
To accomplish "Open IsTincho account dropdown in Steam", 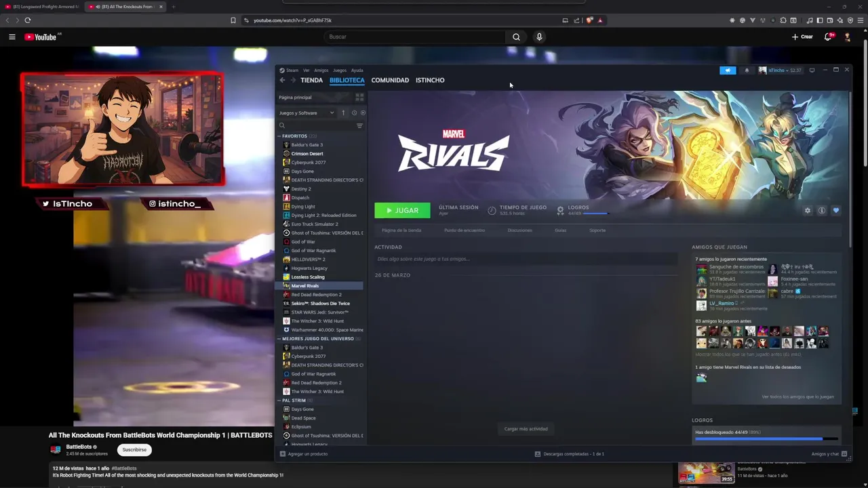I will 780,70.
